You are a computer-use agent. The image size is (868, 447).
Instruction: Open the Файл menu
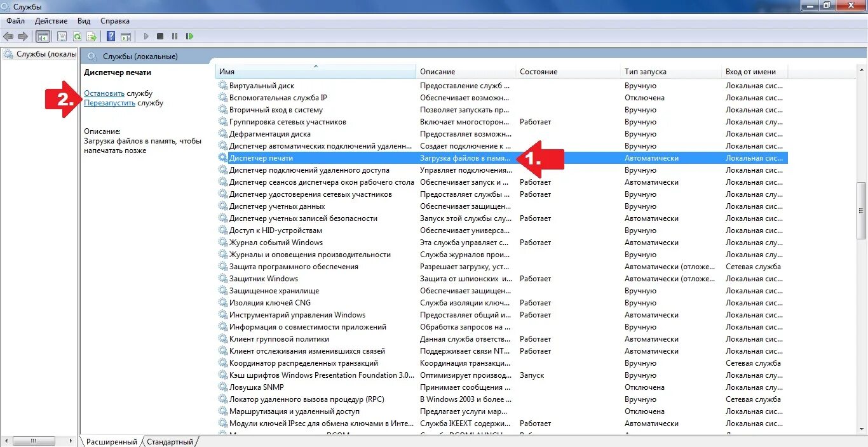tap(15, 21)
